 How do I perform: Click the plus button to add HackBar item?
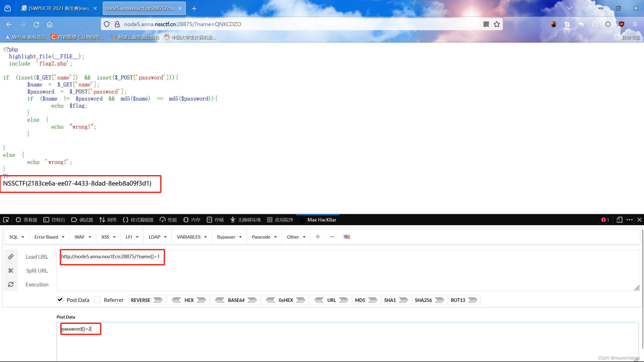(318, 237)
